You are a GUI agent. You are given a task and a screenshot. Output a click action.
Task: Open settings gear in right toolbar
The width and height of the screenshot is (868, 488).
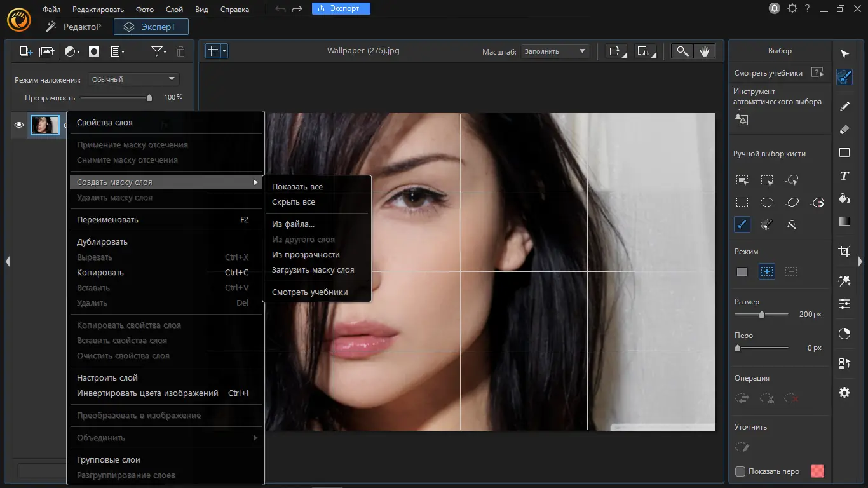(x=844, y=393)
